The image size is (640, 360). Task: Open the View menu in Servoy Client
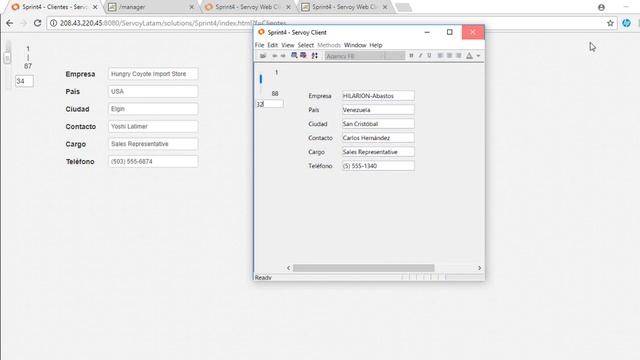tap(287, 45)
